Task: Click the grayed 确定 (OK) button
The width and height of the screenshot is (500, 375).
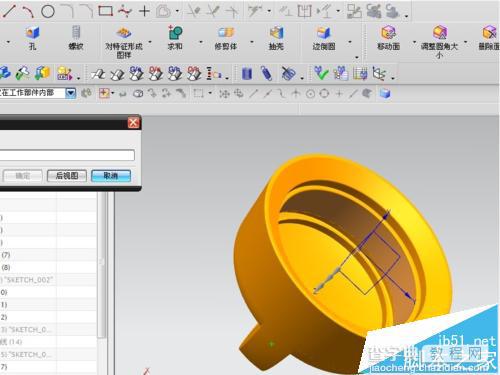Action: 23,176
